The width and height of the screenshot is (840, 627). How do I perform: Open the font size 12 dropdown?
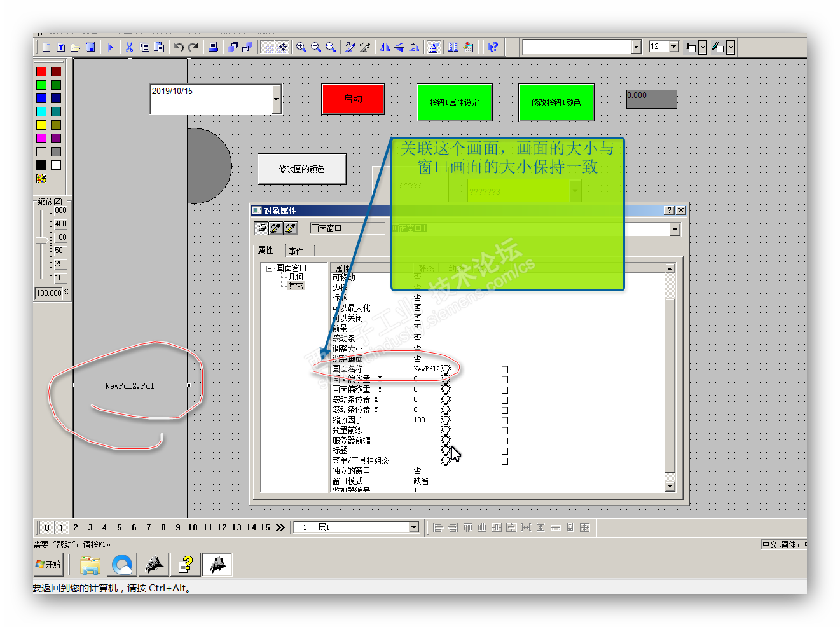pyautogui.click(x=673, y=46)
